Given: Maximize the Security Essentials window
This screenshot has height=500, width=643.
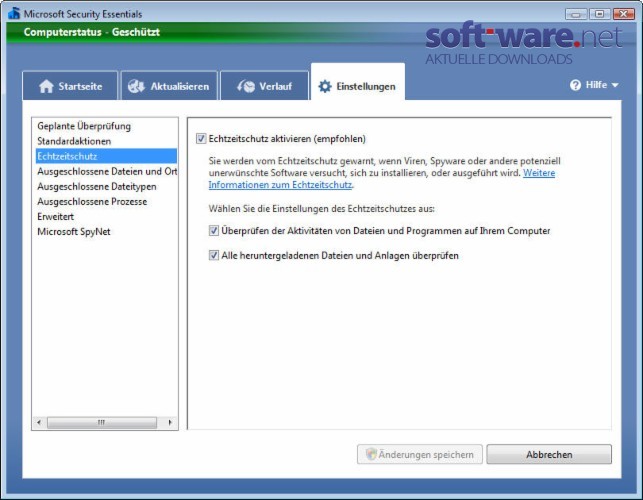Looking at the screenshot, I should point(600,14).
